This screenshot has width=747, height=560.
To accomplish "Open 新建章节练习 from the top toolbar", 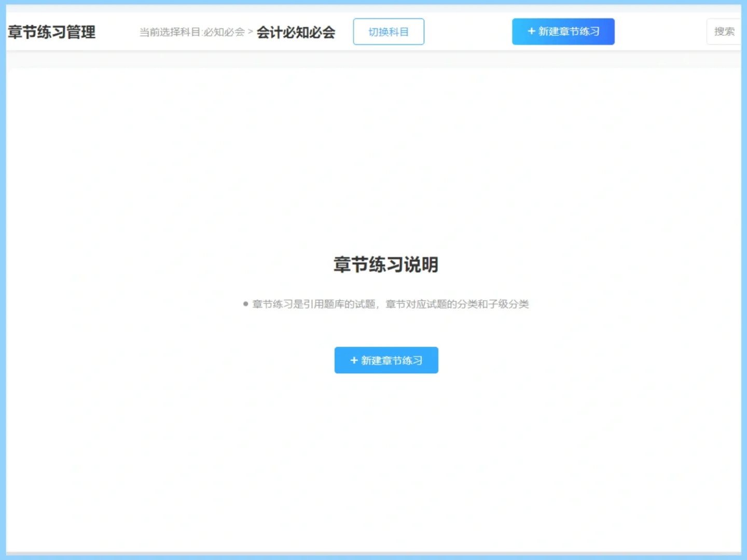I will pyautogui.click(x=563, y=31).
